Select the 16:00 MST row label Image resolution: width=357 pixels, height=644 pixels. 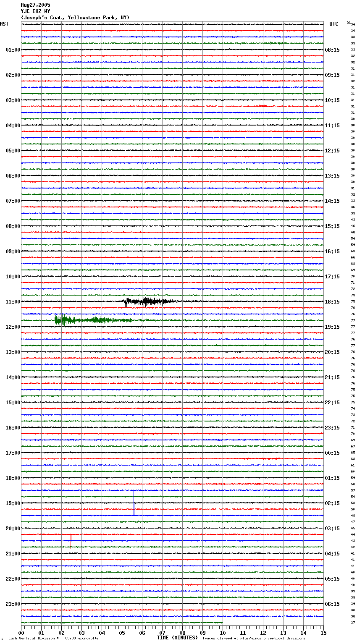click(13, 428)
